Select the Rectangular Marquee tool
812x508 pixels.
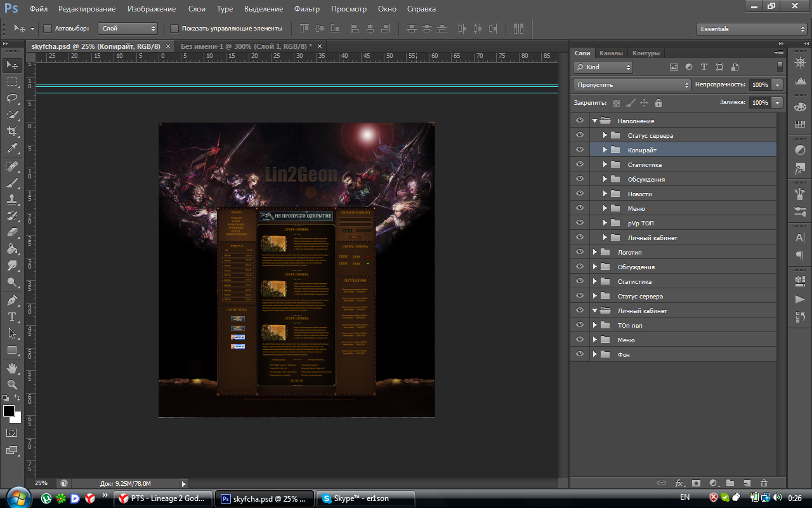click(12, 82)
